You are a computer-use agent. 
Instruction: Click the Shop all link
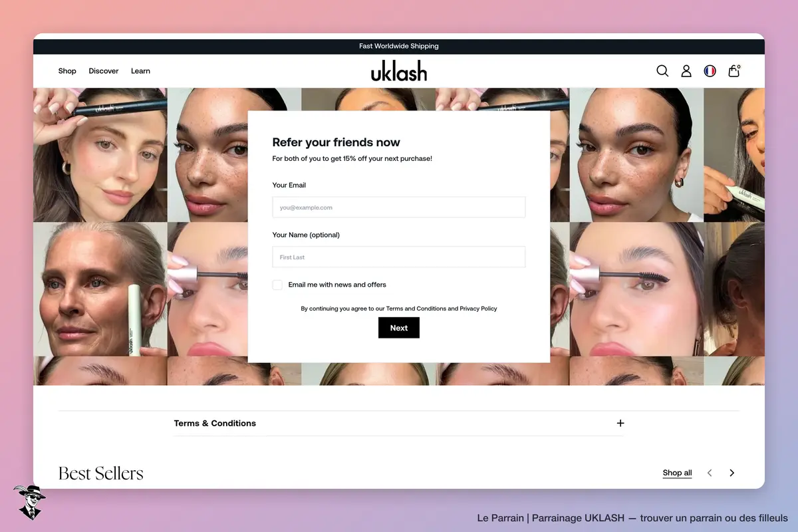coord(677,473)
